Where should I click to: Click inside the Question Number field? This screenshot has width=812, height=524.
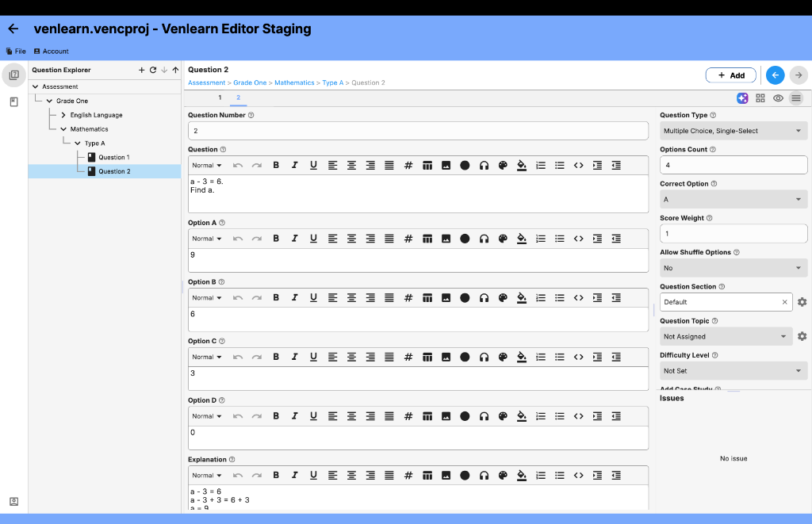pos(418,130)
